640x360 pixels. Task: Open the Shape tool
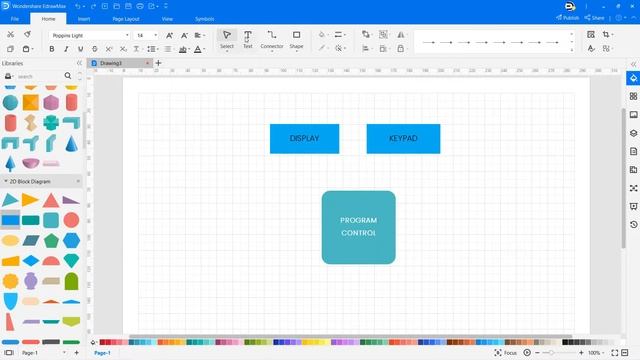click(296, 40)
